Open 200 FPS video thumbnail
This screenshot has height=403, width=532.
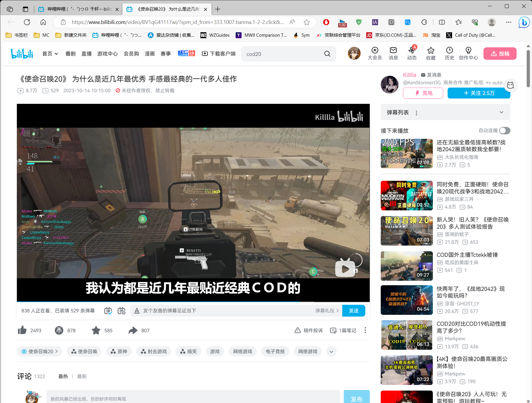coord(406,153)
